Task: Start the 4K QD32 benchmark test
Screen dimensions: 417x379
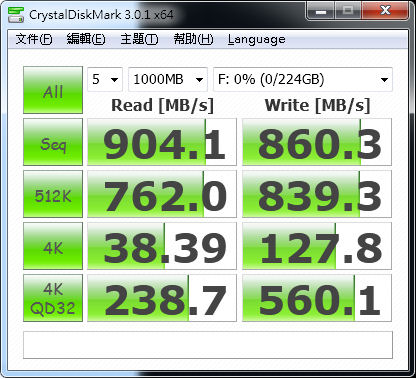Action: tap(53, 298)
